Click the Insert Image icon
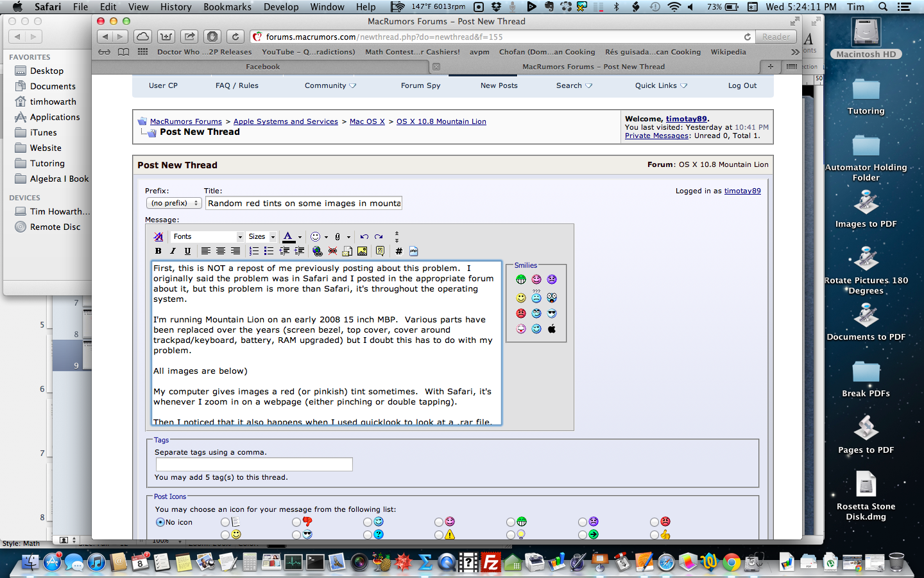Viewport: 924px width, 578px height. 363,251
